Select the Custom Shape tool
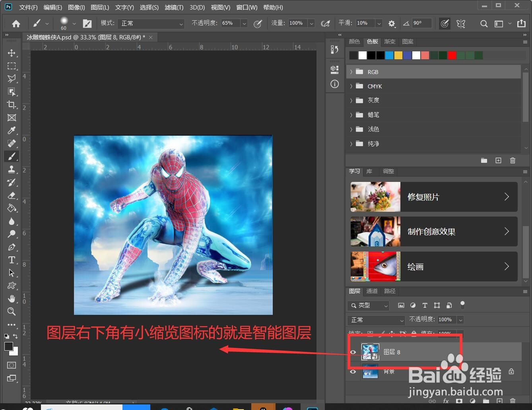The image size is (532, 410). (x=12, y=285)
